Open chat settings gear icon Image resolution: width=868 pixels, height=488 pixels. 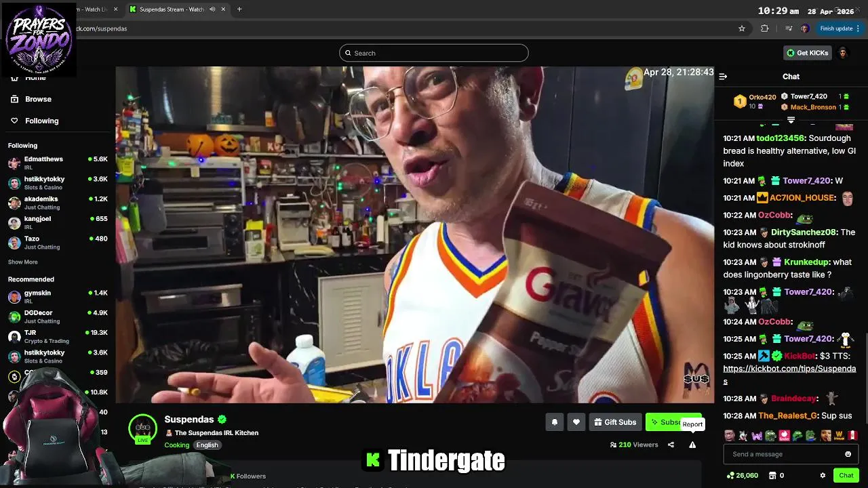(x=823, y=475)
